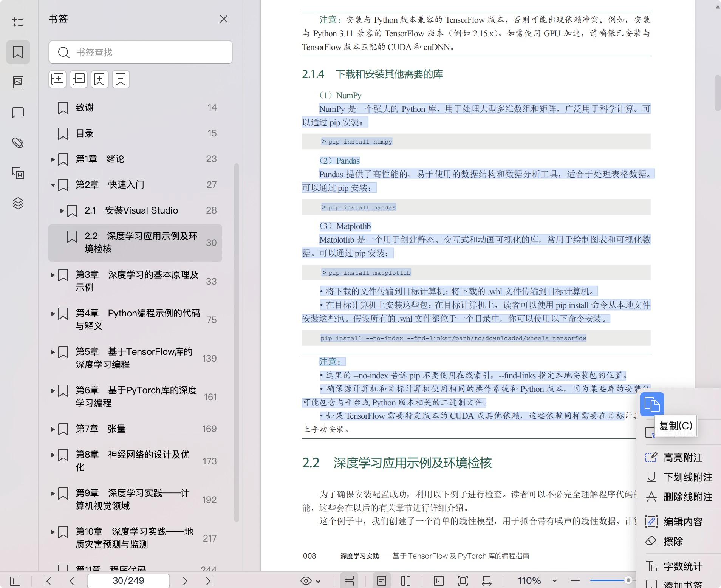Click the zoom out minus button

[575, 581]
